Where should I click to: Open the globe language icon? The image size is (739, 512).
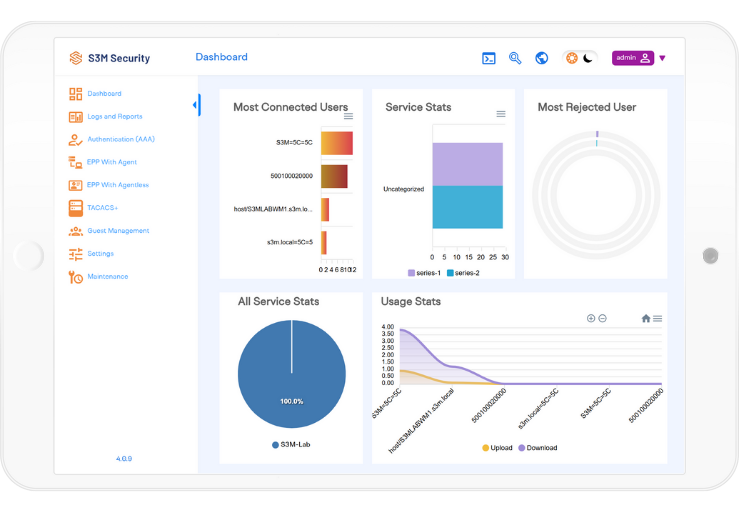pos(542,58)
